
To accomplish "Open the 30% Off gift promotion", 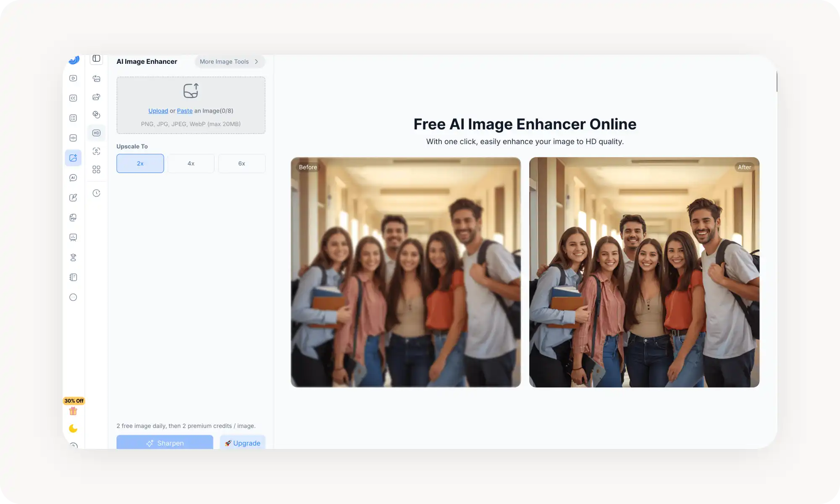I will coord(73,411).
